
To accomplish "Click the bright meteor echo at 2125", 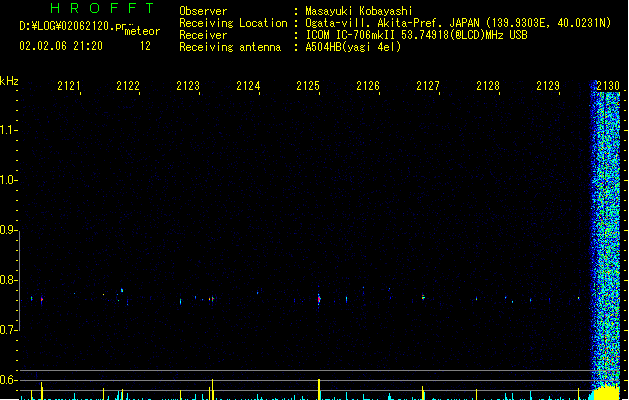I will tap(319, 299).
